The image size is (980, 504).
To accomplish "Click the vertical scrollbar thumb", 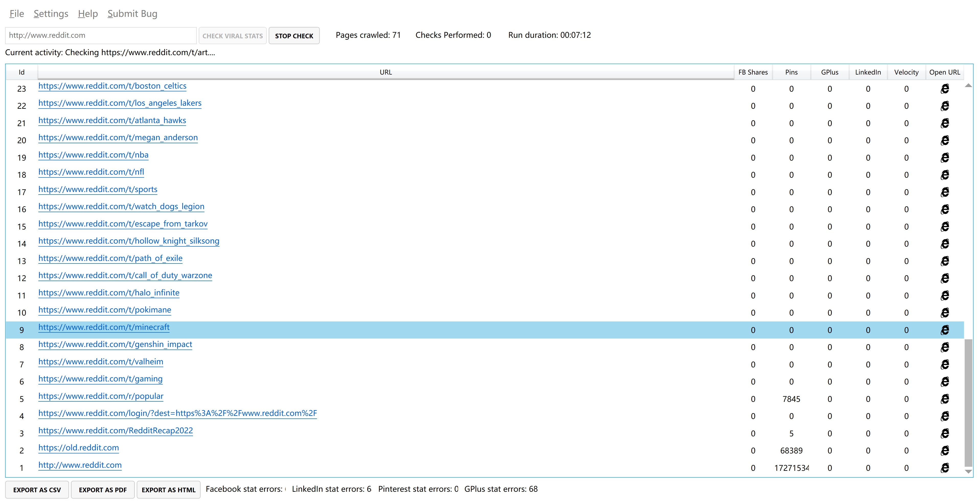I will point(969,403).
